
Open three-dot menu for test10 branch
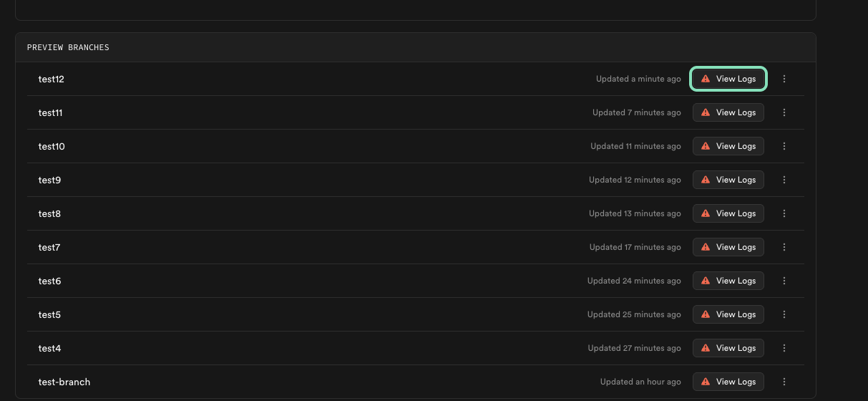pos(784,146)
